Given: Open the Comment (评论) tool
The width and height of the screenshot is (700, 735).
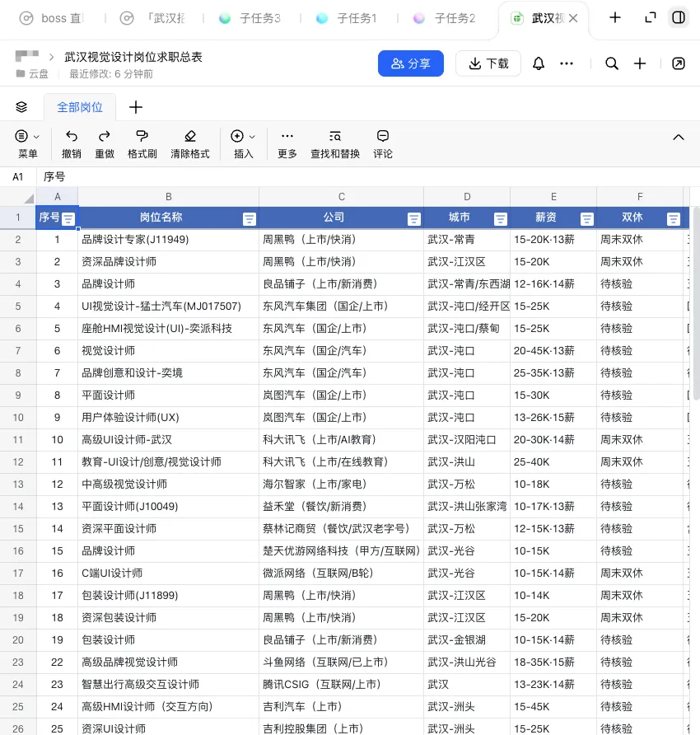Looking at the screenshot, I should (x=383, y=136).
